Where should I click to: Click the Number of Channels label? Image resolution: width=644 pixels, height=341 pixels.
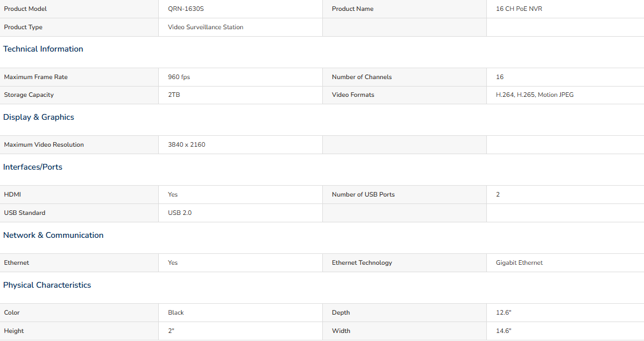pyautogui.click(x=361, y=77)
